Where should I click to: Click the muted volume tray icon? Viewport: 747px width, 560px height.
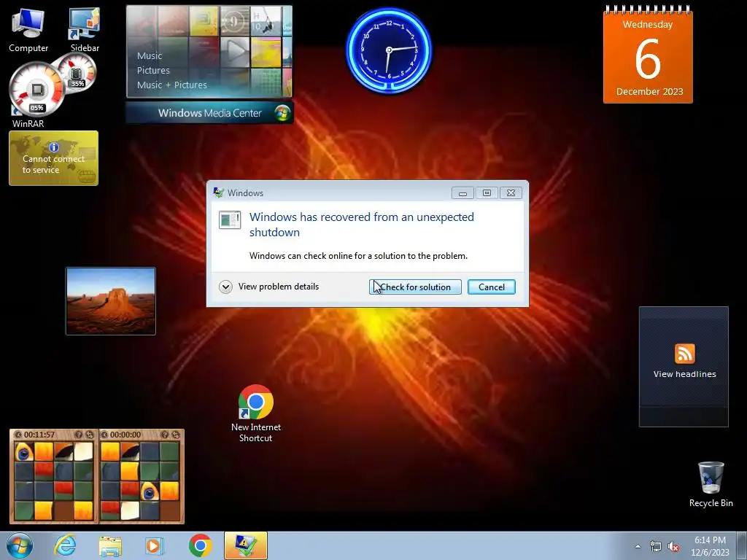673,547
